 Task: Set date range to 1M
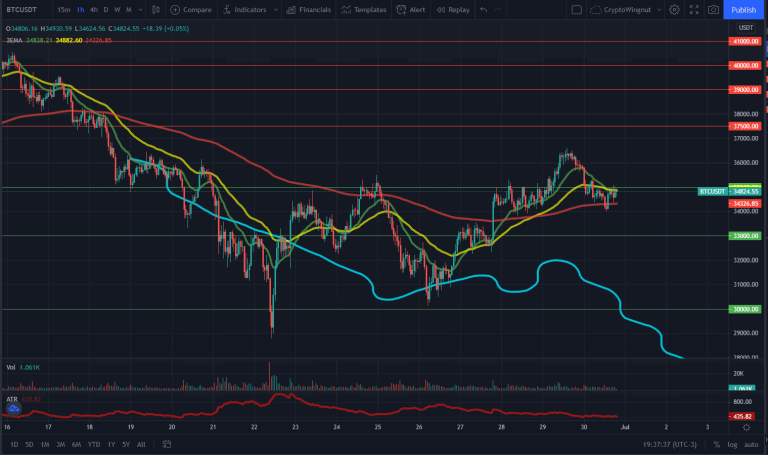point(45,444)
